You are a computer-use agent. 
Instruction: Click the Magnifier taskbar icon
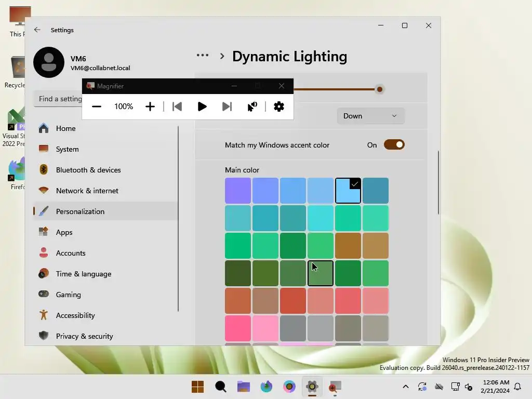[335, 387]
